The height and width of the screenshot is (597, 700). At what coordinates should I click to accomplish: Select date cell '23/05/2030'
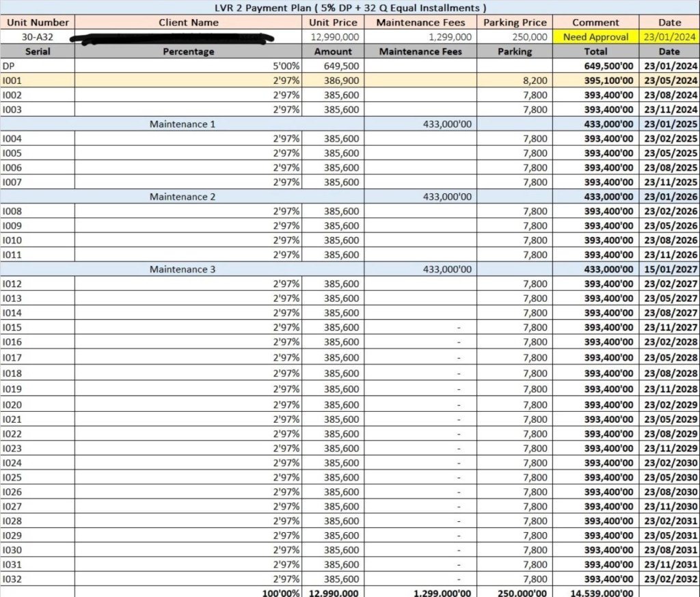point(670,477)
